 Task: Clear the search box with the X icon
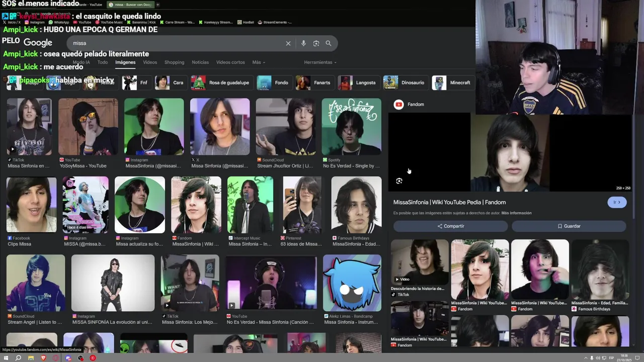(x=288, y=43)
